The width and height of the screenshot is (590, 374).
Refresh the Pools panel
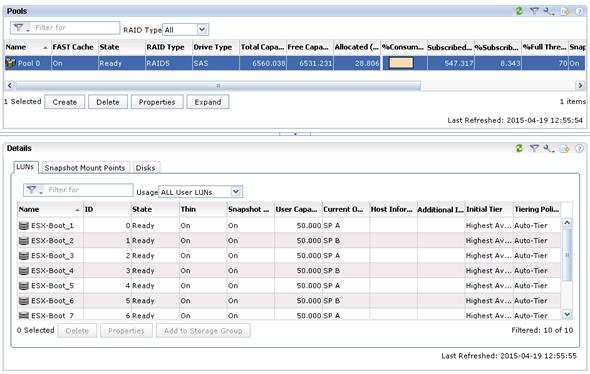(519, 11)
